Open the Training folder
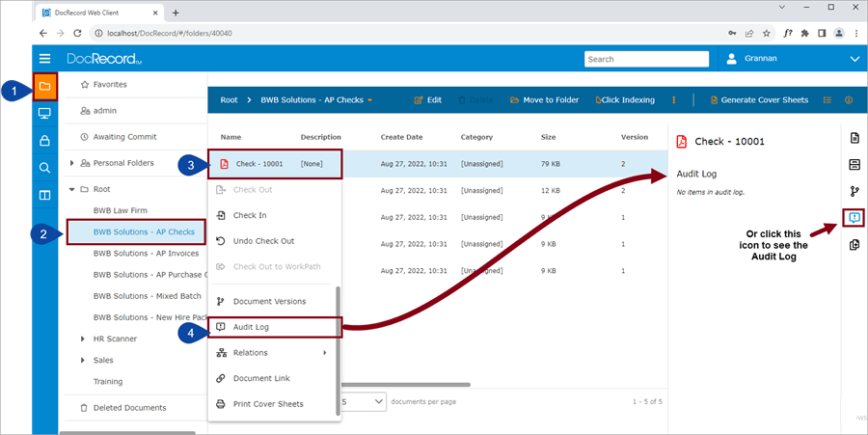868x435 pixels. point(108,382)
